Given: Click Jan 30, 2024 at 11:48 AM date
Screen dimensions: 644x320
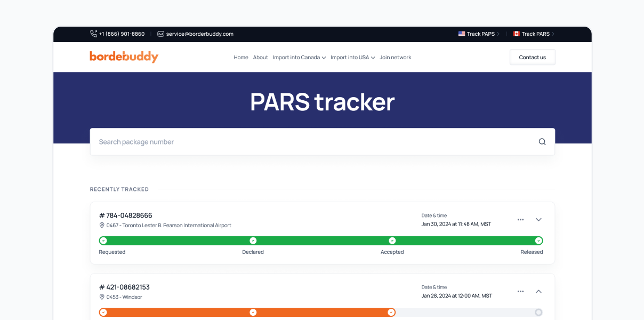Looking at the screenshot, I should coord(456,224).
